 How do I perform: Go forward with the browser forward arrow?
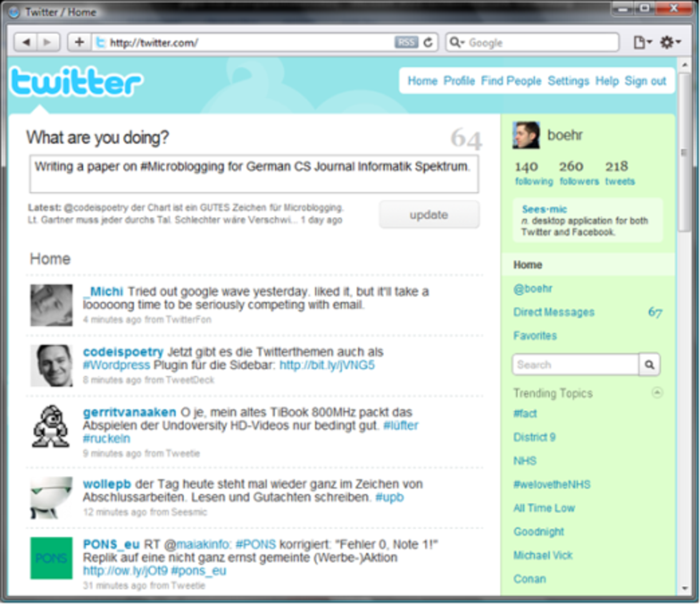[48, 42]
